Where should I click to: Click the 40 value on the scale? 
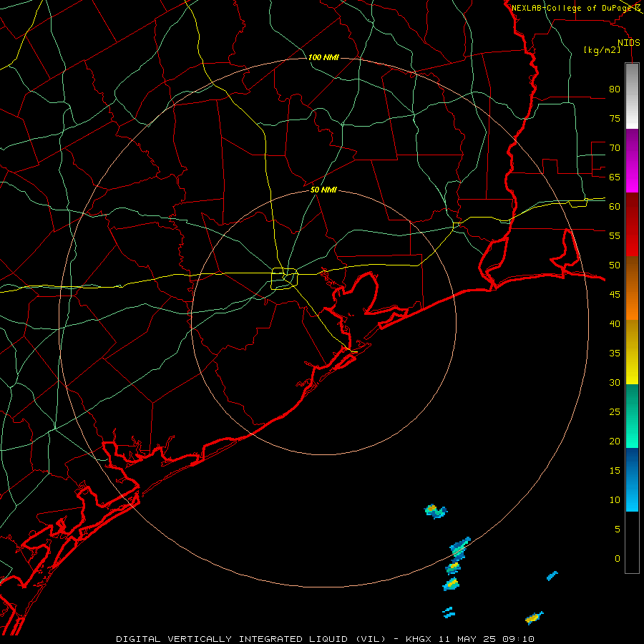coord(615,323)
